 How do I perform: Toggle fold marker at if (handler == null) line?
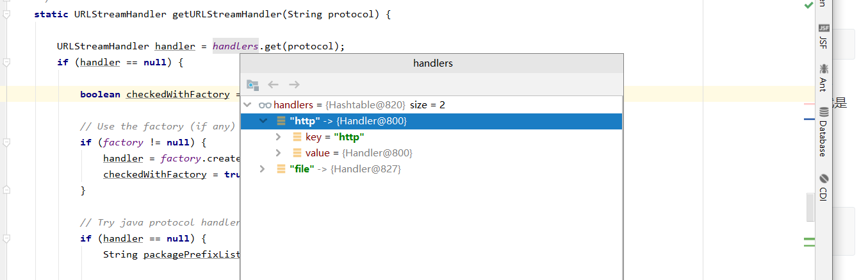6,62
